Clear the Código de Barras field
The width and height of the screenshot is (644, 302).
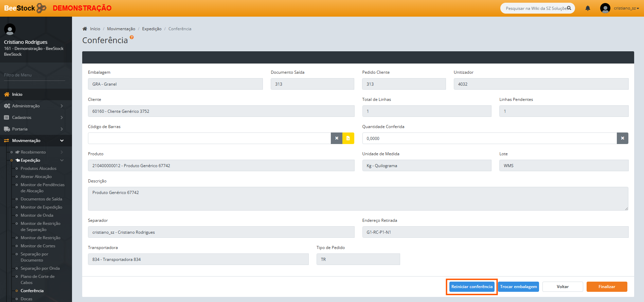point(337,138)
